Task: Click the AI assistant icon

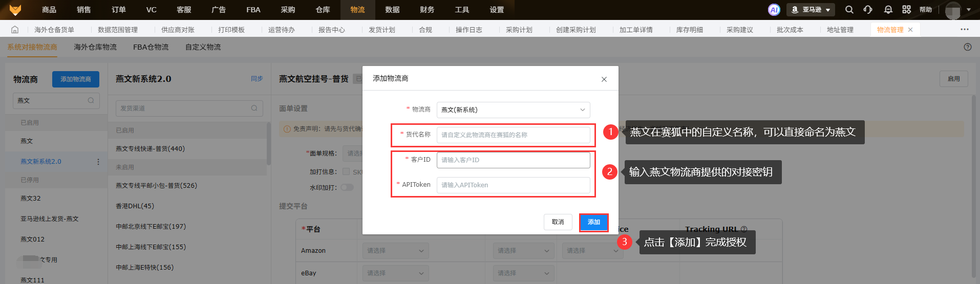Action: click(x=774, y=10)
